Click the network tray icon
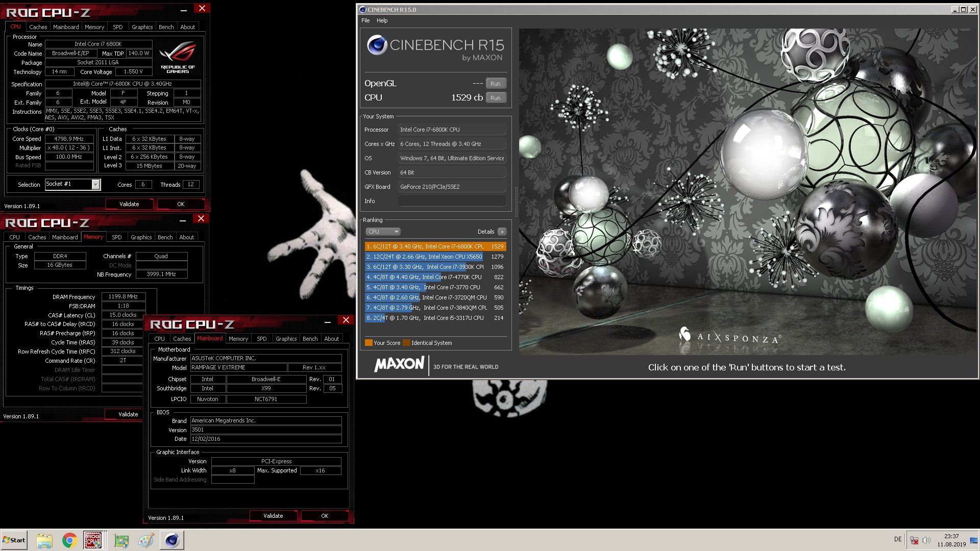The height and width of the screenshot is (551, 980). coord(914,540)
